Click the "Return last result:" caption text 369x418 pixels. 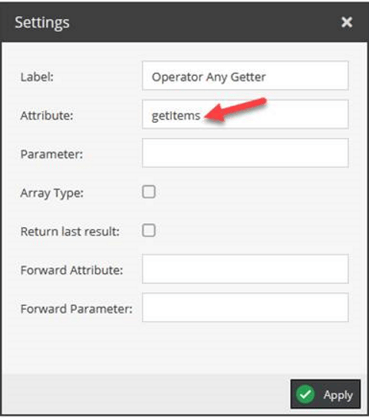pyautogui.click(x=70, y=231)
